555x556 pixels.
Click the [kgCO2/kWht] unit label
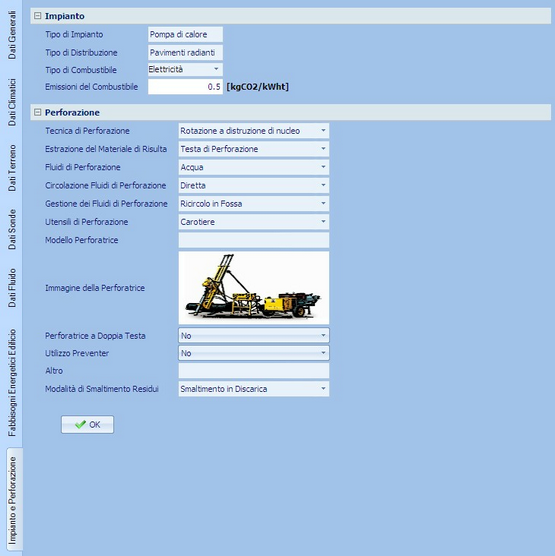tap(257, 87)
